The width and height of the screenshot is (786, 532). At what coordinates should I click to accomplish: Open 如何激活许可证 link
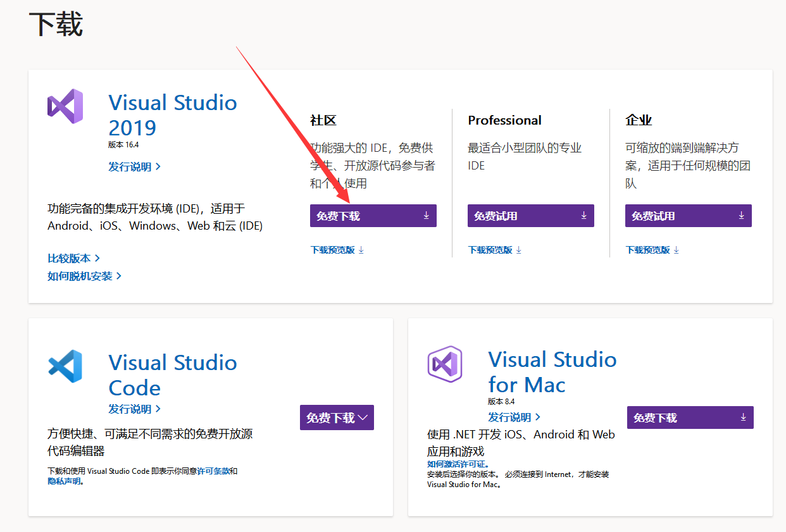(458, 464)
